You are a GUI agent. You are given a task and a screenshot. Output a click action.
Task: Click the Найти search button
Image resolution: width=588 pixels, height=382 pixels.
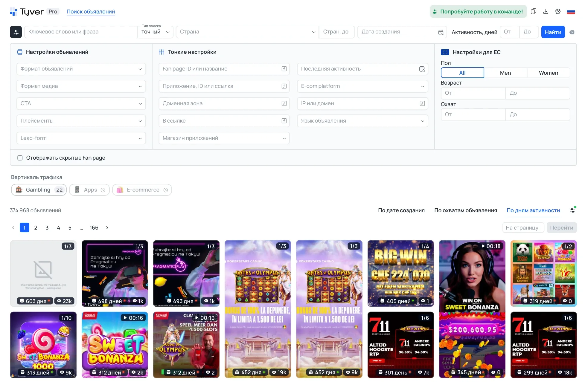[553, 32]
